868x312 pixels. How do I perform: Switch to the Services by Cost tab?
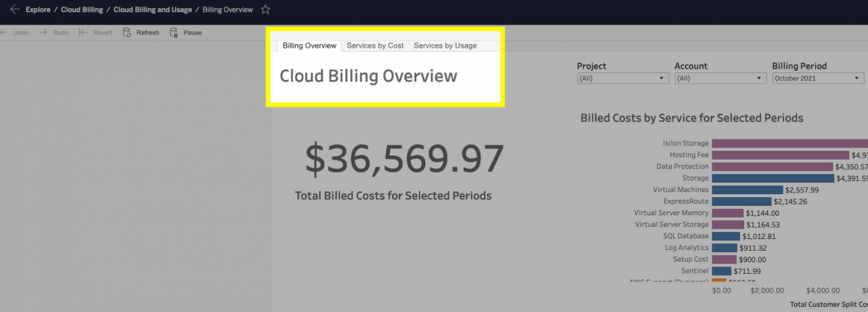click(375, 45)
